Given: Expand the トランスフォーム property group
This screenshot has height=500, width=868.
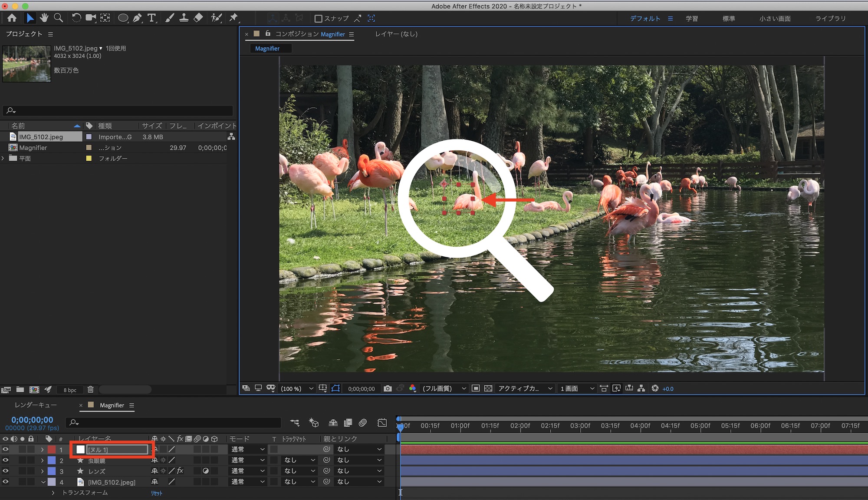Looking at the screenshot, I should pos(53,493).
